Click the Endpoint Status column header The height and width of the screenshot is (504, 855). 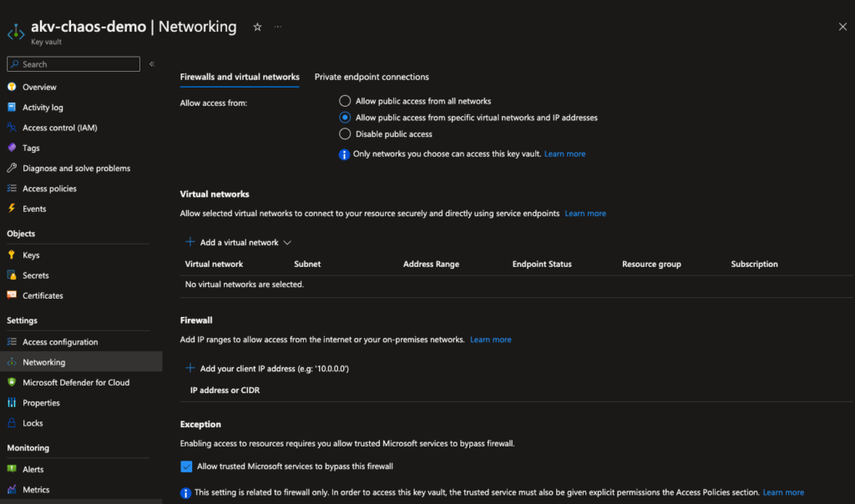(x=542, y=264)
